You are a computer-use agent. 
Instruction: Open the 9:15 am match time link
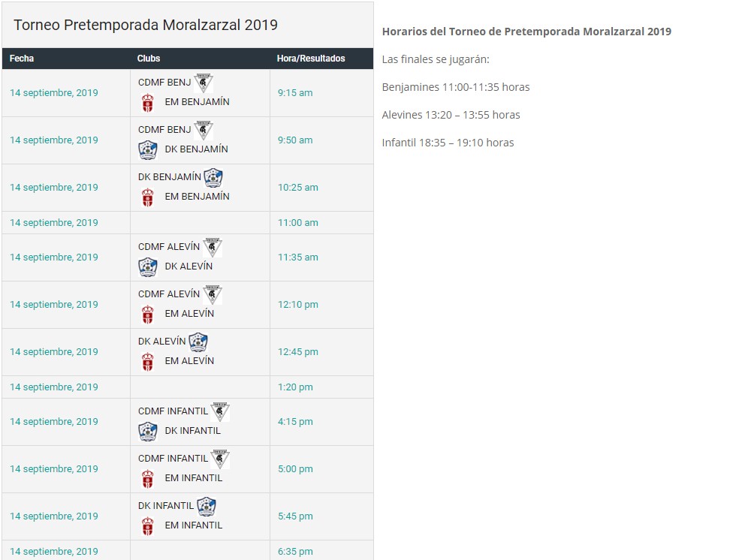tap(295, 93)
